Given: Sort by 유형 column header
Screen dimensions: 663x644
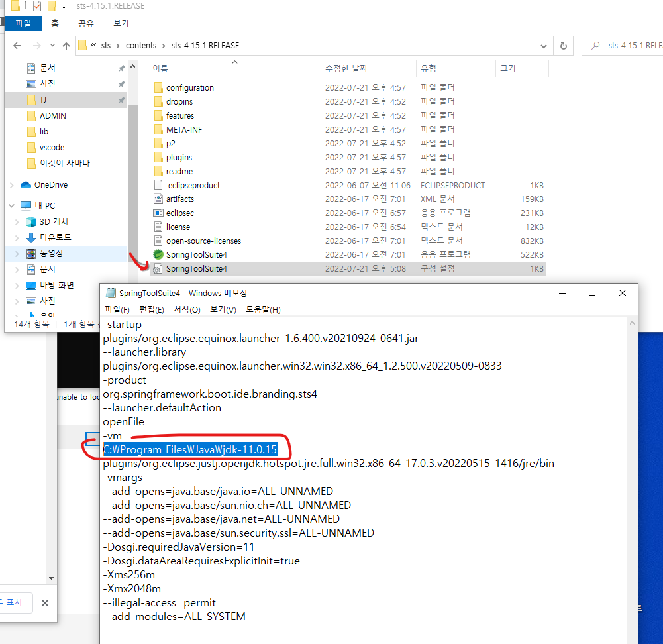Looking at the screenshot, I should [456, 68].
